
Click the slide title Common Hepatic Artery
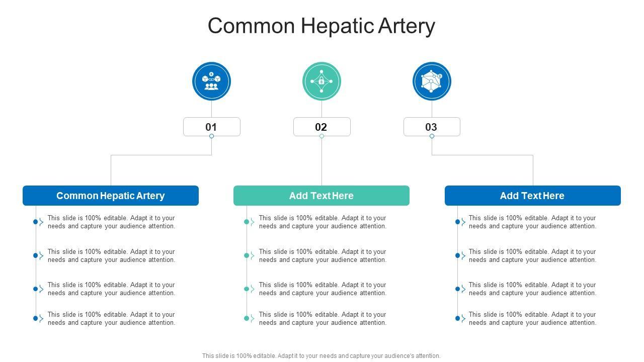pos(321,26)
